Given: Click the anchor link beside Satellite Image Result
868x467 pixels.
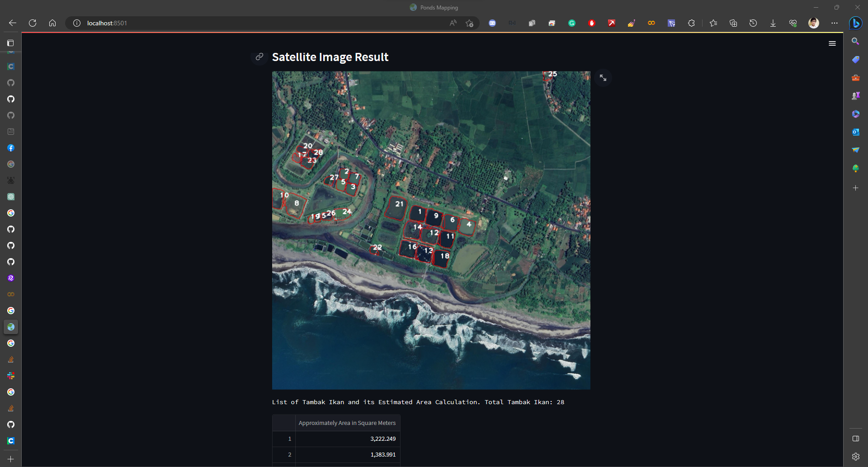Looking at the screenshot, I should click(x=259, y=57).
